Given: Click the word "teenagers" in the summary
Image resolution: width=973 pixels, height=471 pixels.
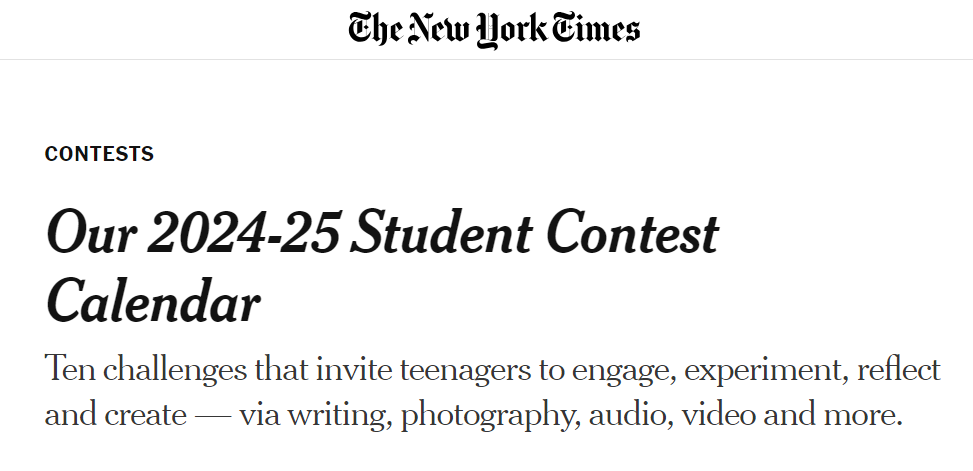Looking at the screenshot, I should coord(465,371).
